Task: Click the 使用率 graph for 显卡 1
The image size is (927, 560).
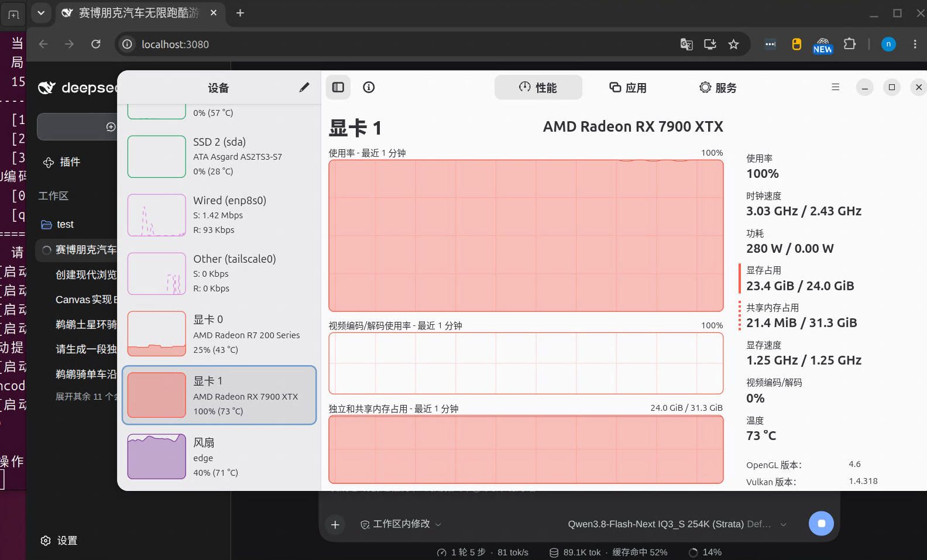Action: [x=526, y=235]
